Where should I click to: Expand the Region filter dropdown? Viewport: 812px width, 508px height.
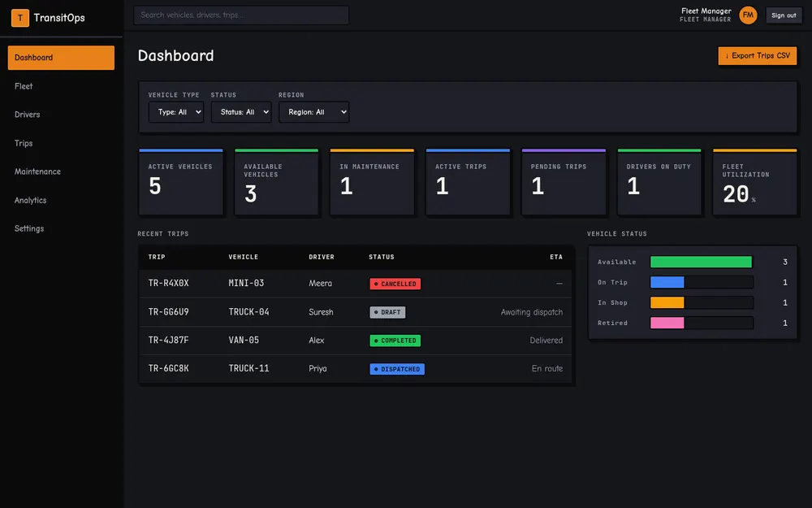pyautogui.click(x=313, y=112)
